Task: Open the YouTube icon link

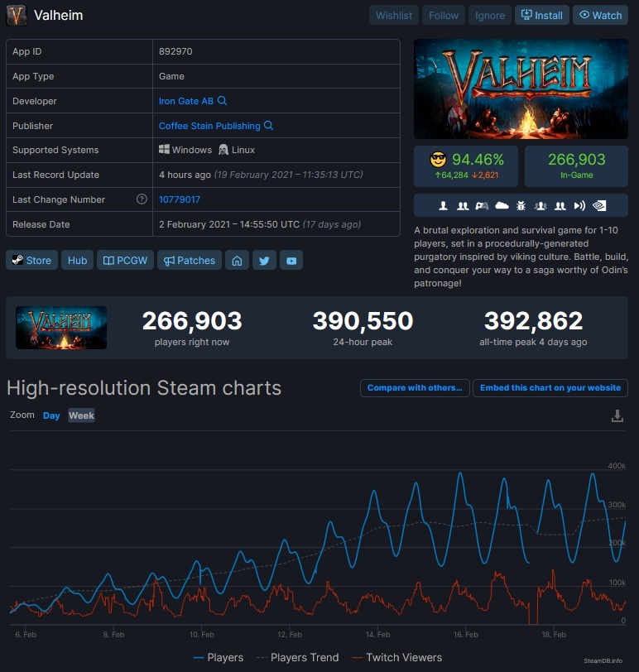Action: (291, 260)
